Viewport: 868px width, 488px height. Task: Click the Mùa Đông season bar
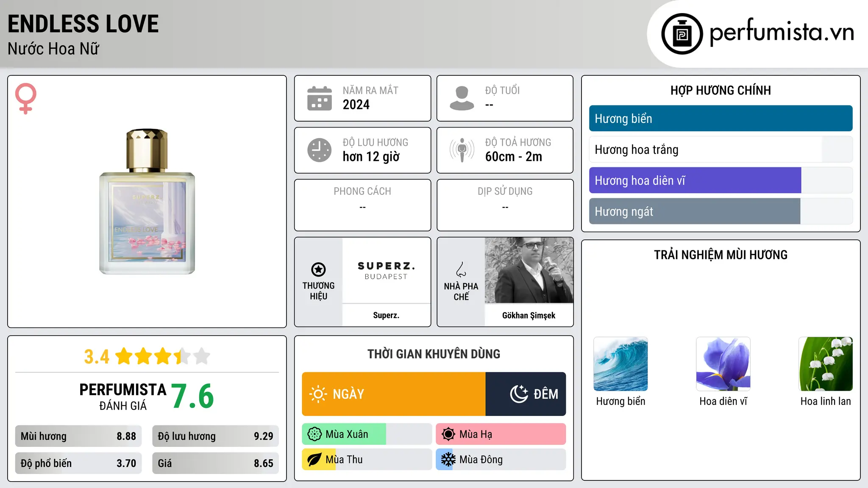(x=501, y=460)
